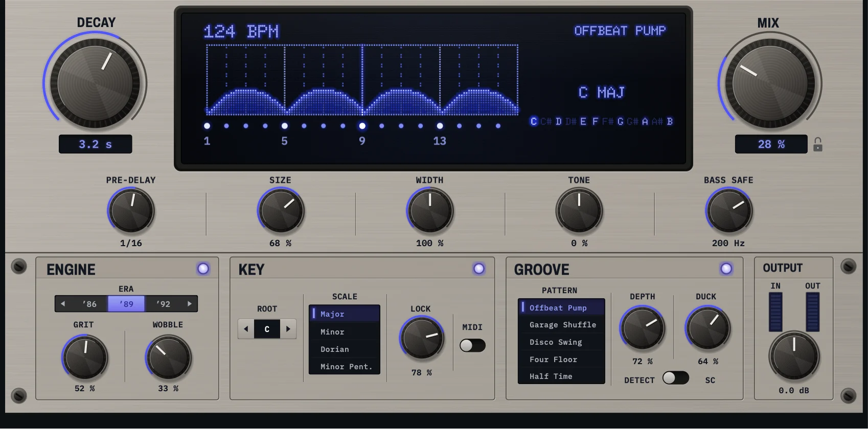This screenshot has width=868, height=429.
Task: Click the root note C field
Action: [x=267, y=329]
